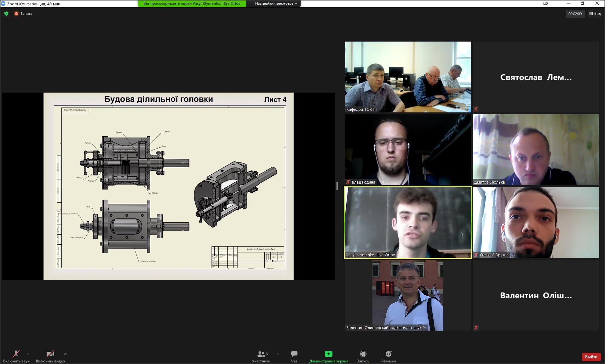Select the Кафедра ТОКТП video tile

click(408, 77)
